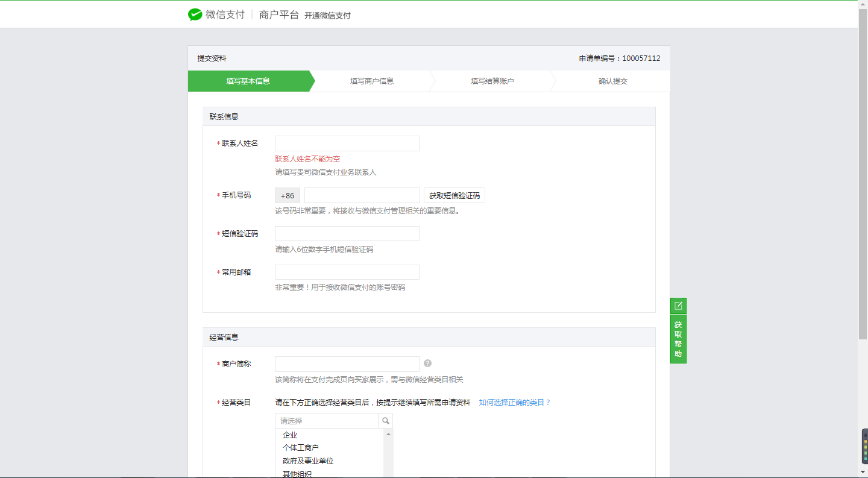Open the 获取帮助 help panel on right edge
868x478 pixels.
click(678, 338)
